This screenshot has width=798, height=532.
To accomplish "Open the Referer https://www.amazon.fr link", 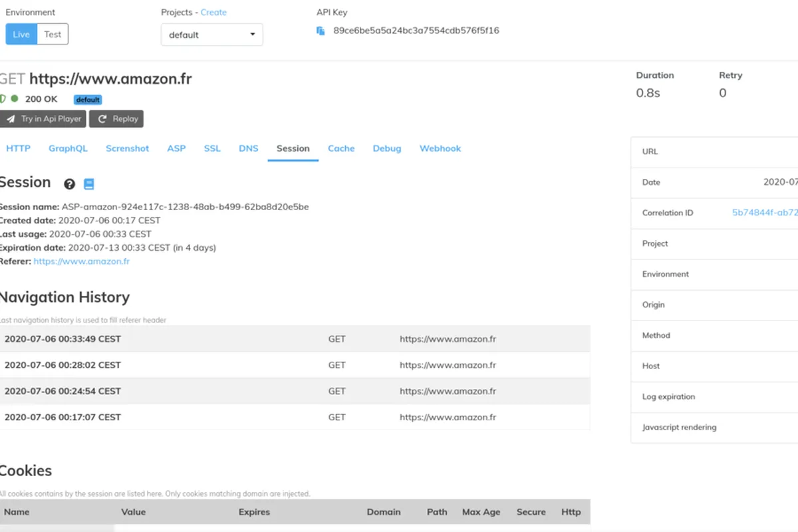I will click(82, 261).
